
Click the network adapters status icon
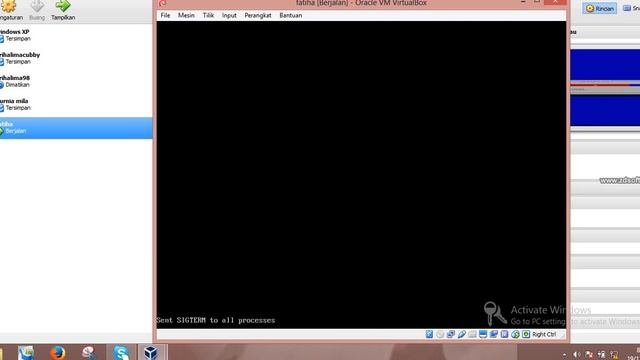(x=451, y=334)
